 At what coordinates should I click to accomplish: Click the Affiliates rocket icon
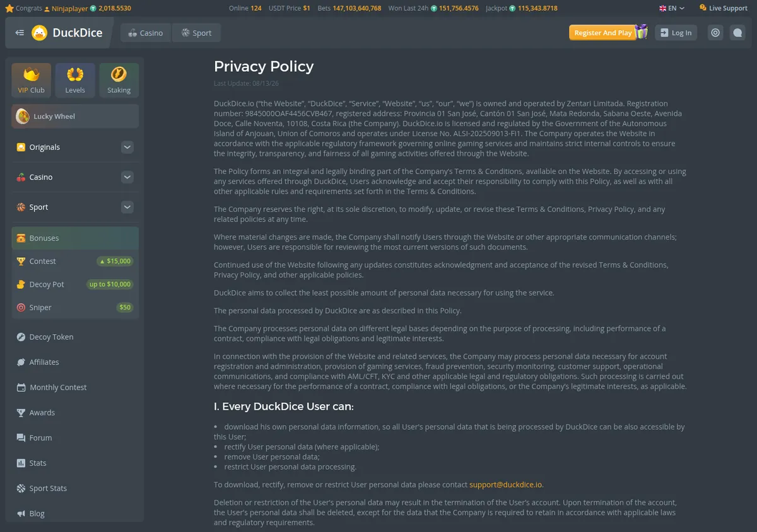(x=21, y=362)
